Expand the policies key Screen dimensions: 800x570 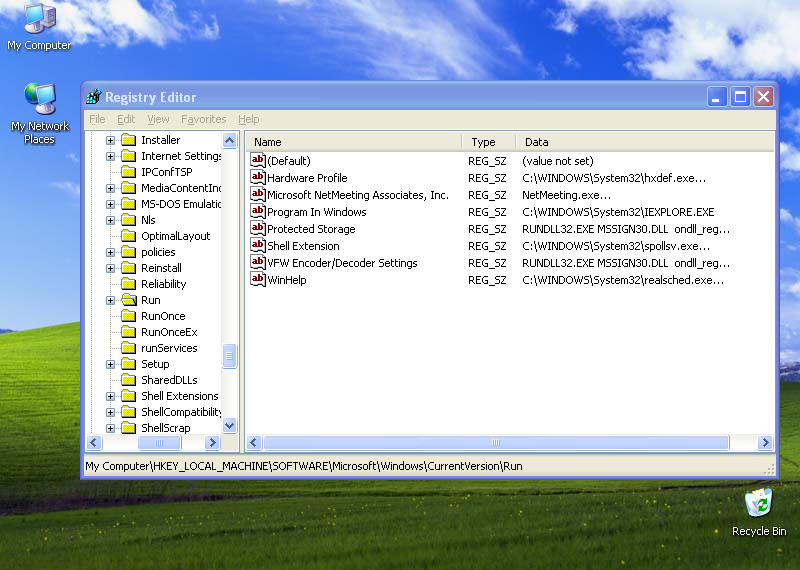click(110, 252)
